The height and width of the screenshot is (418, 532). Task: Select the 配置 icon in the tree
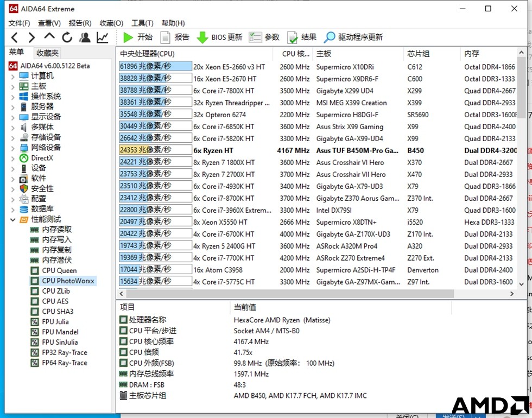24,199
